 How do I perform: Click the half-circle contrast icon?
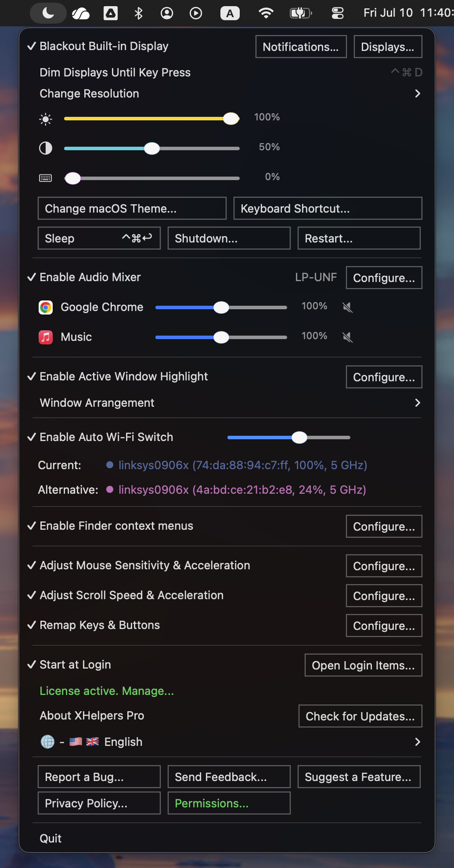[46, 148]
